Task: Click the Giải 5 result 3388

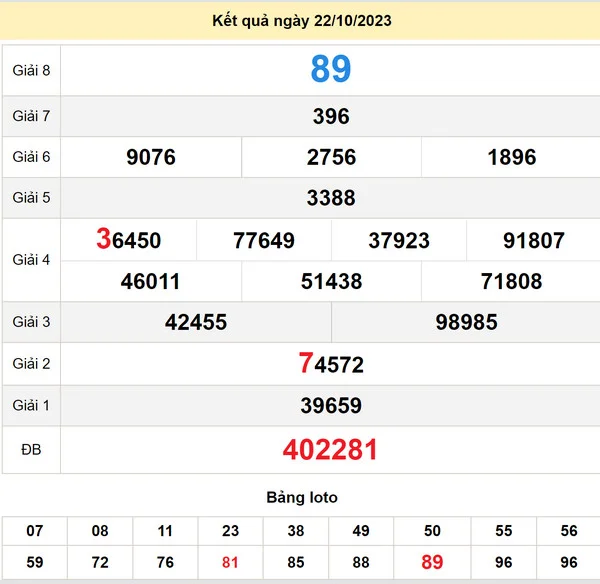Action: (x=330, y=198)
